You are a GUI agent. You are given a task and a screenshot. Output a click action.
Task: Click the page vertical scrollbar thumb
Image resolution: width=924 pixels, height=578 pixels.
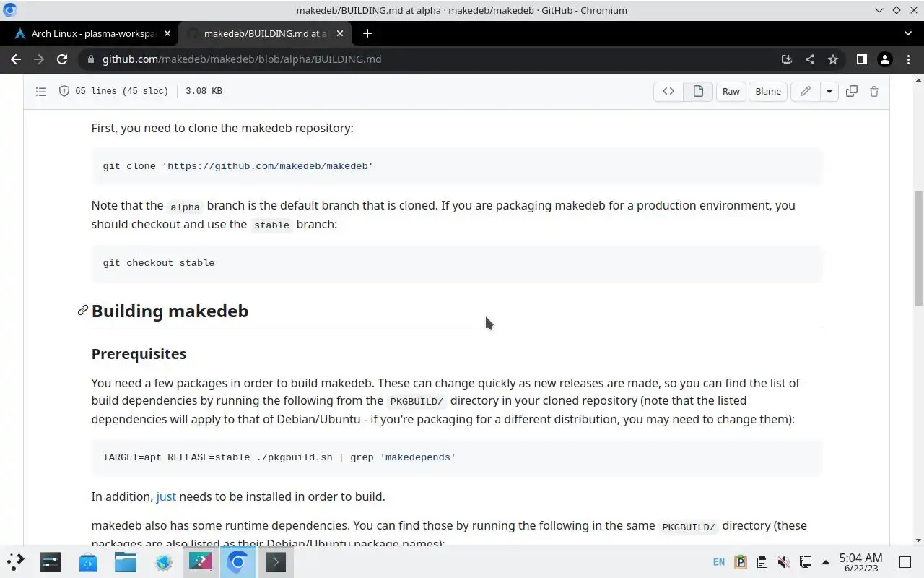coord(918,247)
